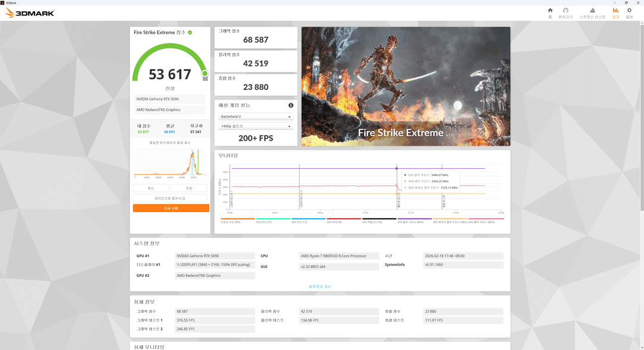The image size is (644, 350).
Task: Toggle the orange frame rate (FPS) legend series
Action: coord(237,220)
